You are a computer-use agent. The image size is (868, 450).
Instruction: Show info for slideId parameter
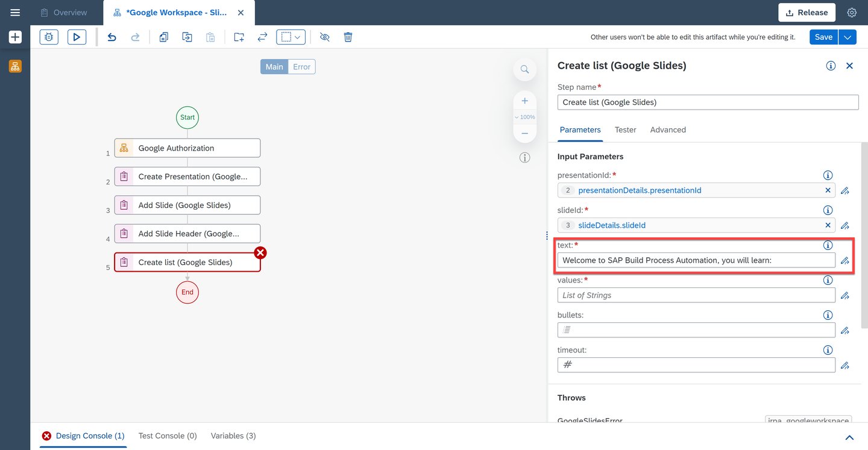coord(828,210)
